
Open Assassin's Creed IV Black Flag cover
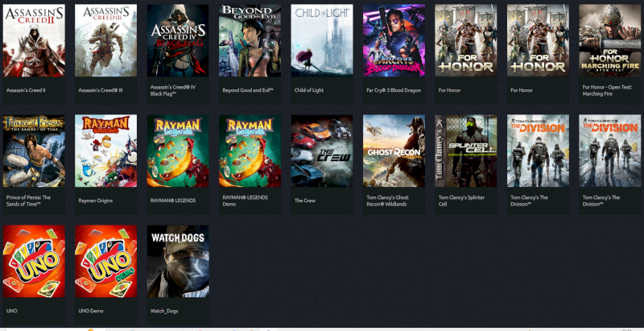(178, 40)
